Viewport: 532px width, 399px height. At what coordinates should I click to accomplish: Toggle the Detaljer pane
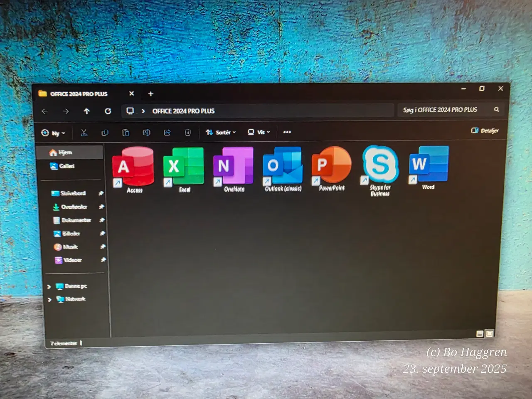coord(485,131)
